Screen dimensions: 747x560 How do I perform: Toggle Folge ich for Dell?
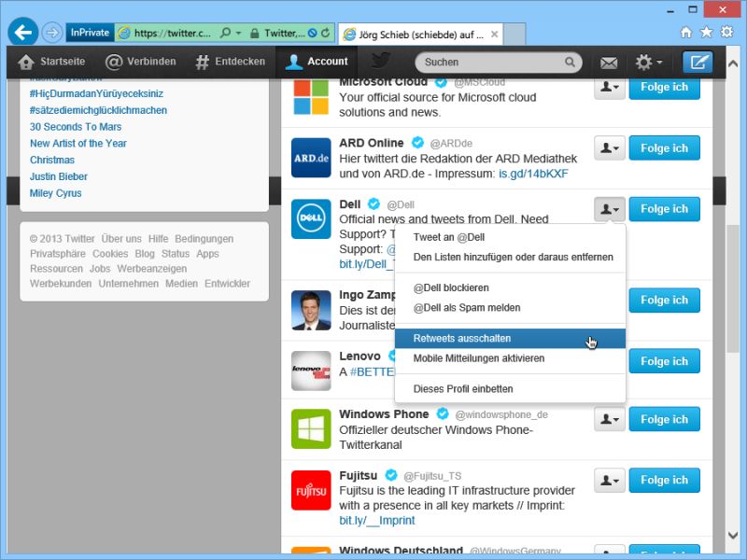pos(664,209)
